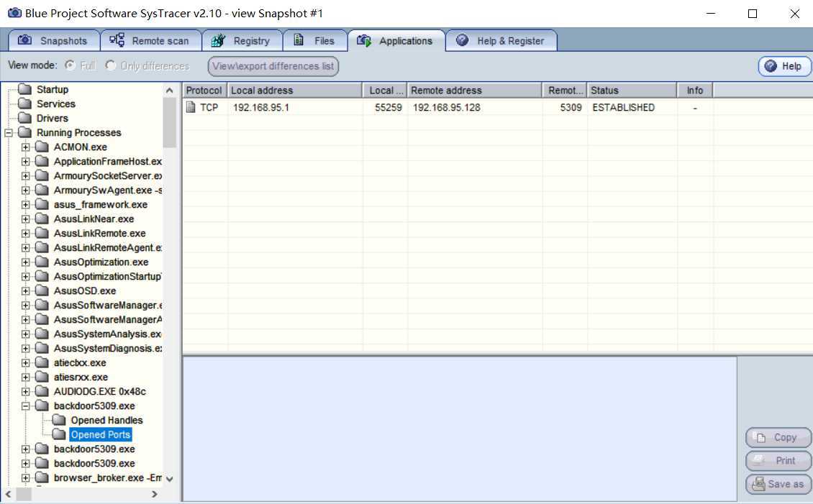The width and height of the screenshot is (813, 504).
Task: Expand the ArmourySocketServer.exe node
Action: [25, 175]
